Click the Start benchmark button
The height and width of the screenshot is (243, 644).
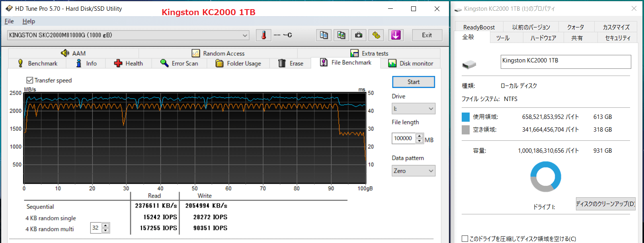[x=414, y=82]
